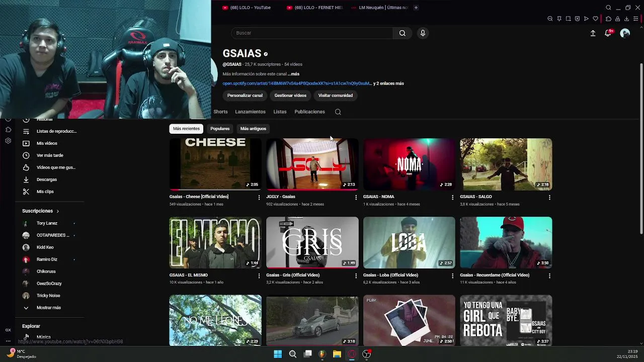This screenshot has height=362, width=644.
Task: Open the Tory Lanez subscription
Action: pos(48,223)
